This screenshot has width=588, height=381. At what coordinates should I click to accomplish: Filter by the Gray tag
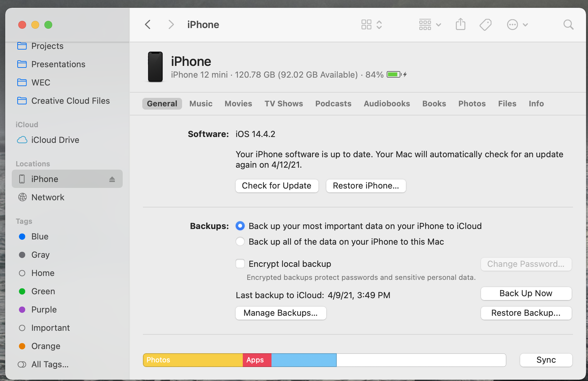pyautogui.click(x=67, y=255)
